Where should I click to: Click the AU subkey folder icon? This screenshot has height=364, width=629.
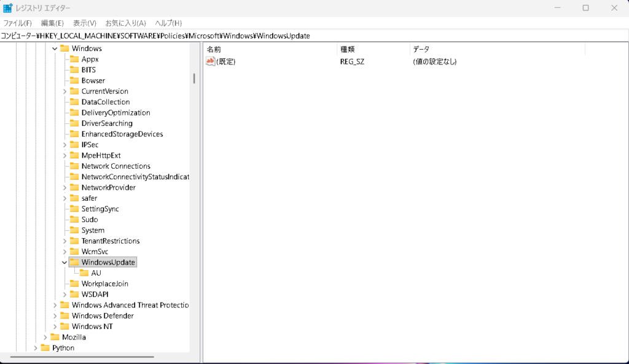pyautogui.click(x=85, y=273)
